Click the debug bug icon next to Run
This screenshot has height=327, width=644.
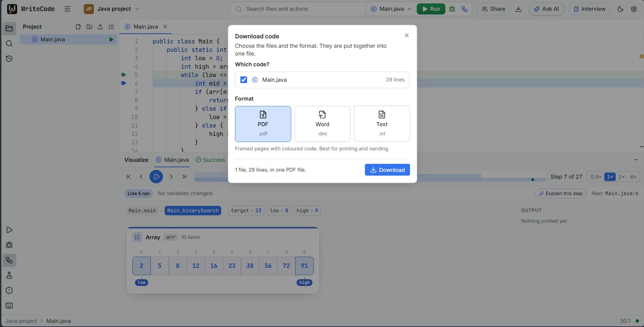point(452,9)
